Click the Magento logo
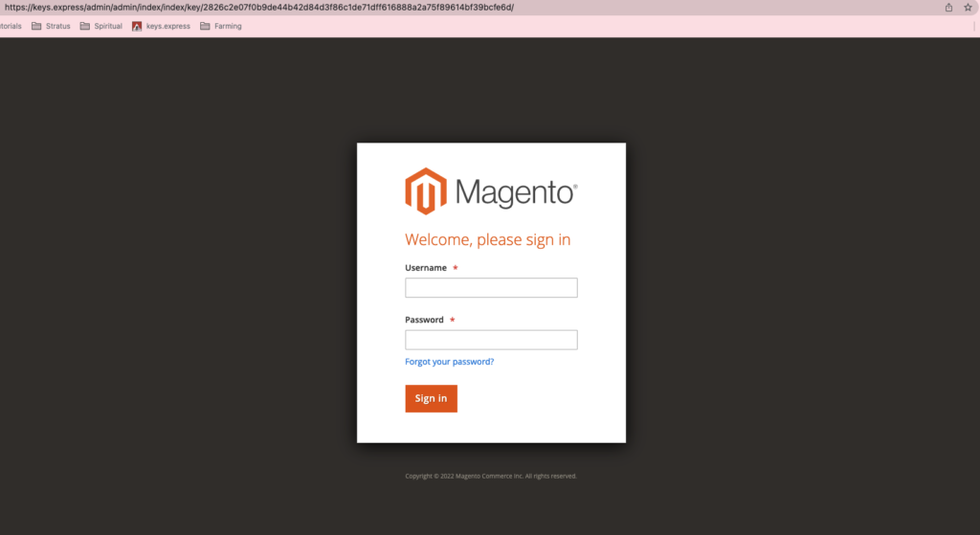 [x=490, y=191]
